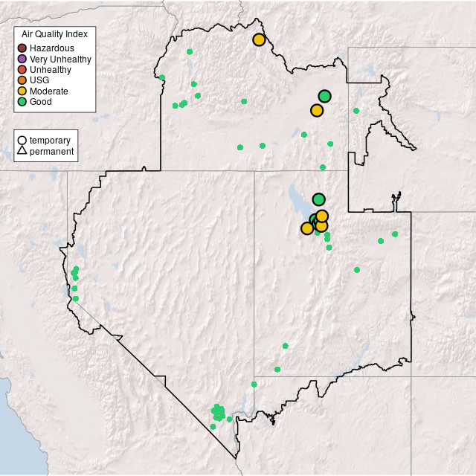Select the Moderate yellow legend swatch
The width and height of the screenshot is (476, 476).
(x=22, y=91)
